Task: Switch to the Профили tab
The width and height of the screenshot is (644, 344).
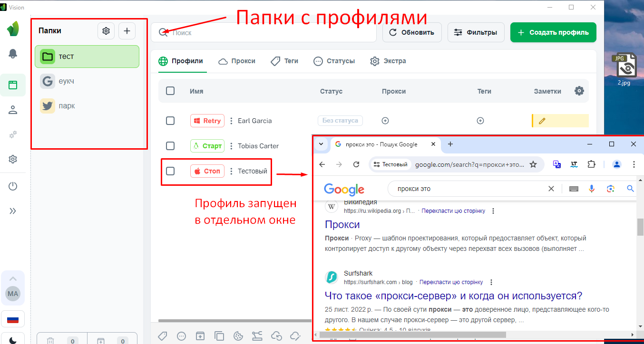Action: [181, 61]
